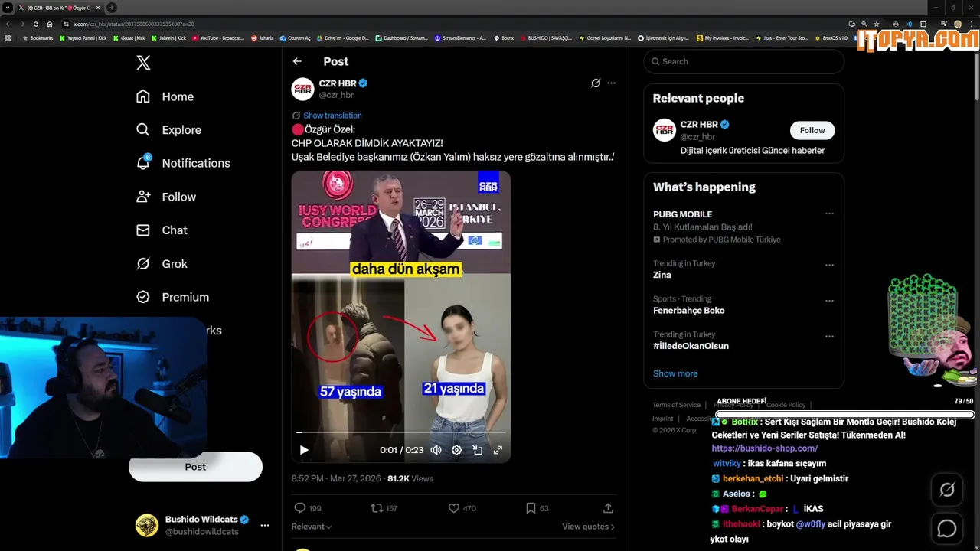
Task: Open more options for Zina trend
Action: tap(829, 265)
